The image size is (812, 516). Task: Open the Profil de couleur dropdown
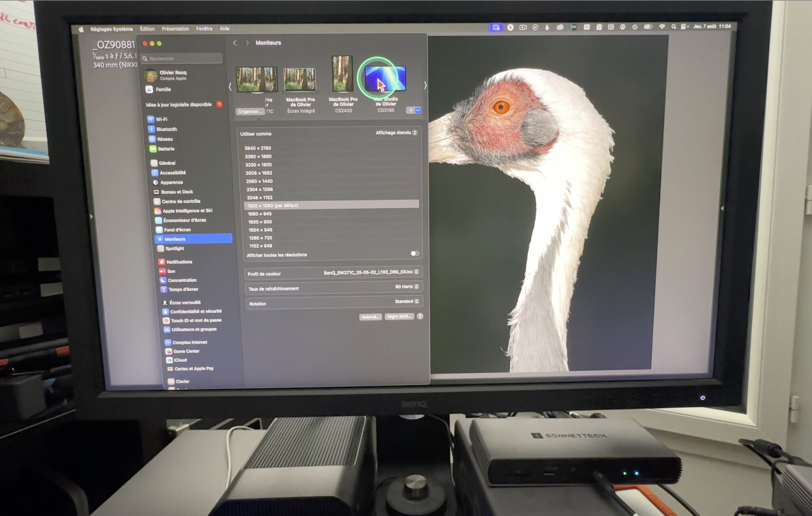(x=371, y=272)
